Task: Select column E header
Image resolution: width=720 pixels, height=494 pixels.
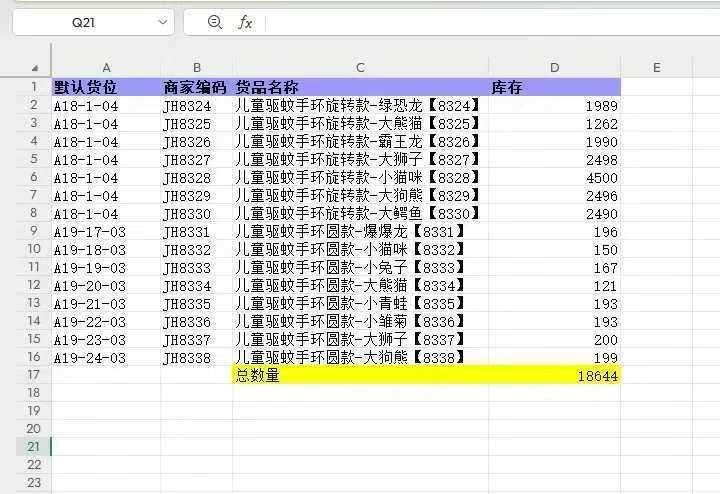Action: click(656, 67)
